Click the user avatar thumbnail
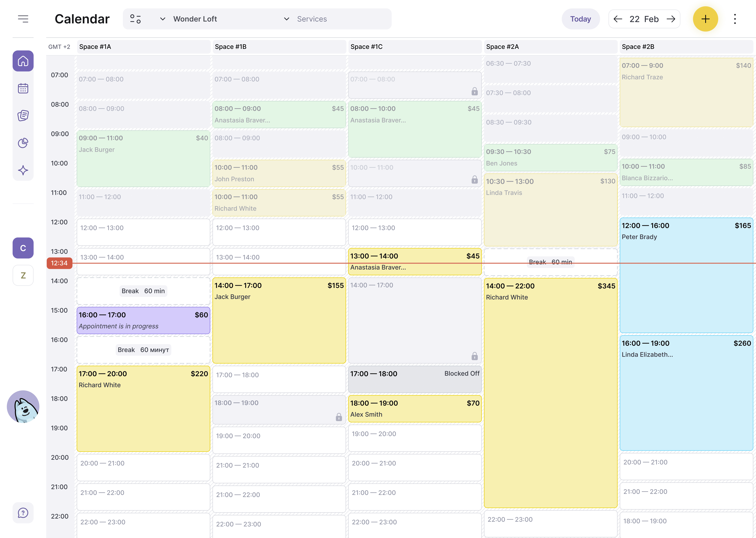756x538 pixels. pos(23,407)
